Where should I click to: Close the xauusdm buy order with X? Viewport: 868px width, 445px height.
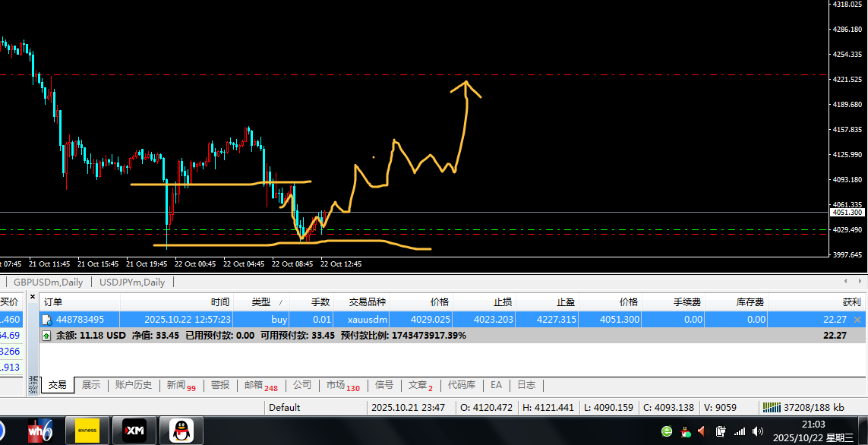click(857, 320)
